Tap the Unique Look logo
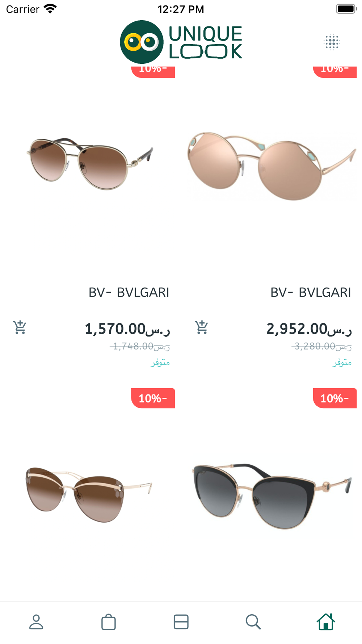The width and height of the screenshot is (362, 644). [x=181, y=42]
